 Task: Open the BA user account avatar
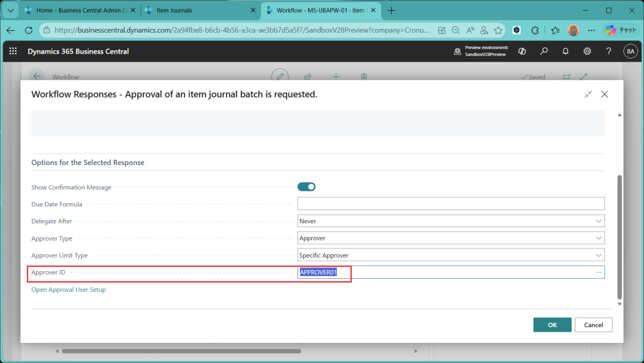click(x=630, y=52)
